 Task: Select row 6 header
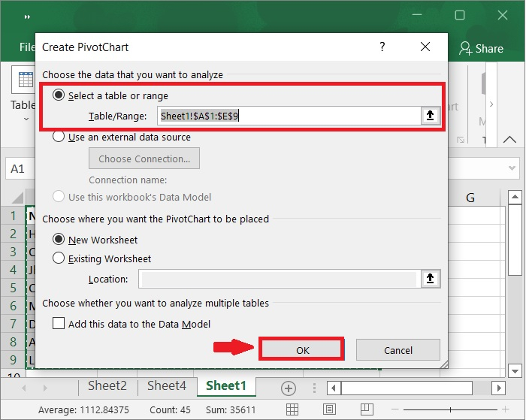[13, 306]
